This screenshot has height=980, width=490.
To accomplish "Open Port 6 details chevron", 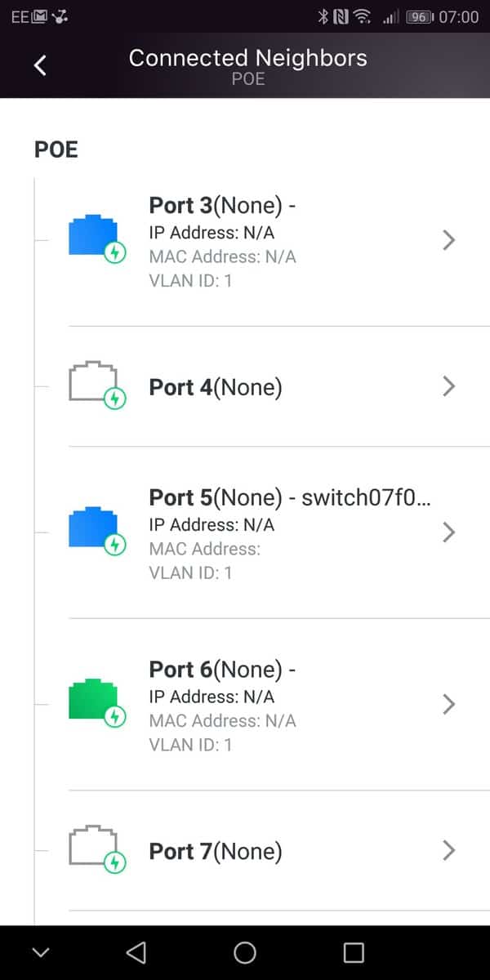I will (448, 704).
